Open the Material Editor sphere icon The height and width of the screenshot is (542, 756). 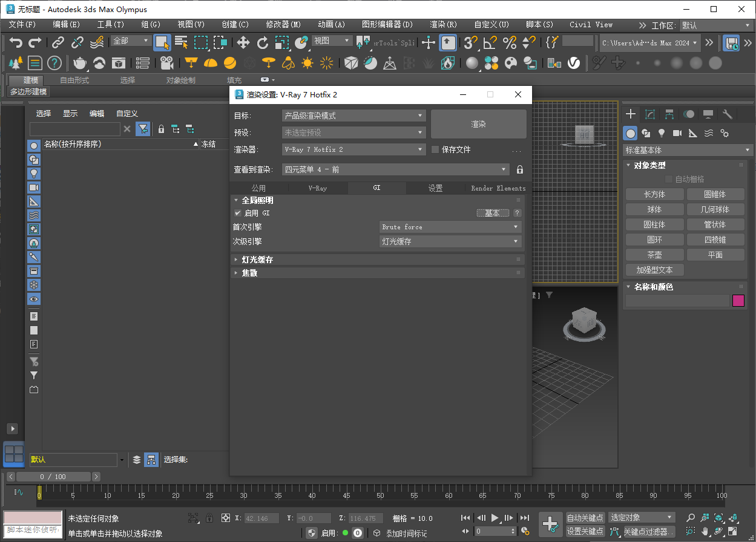pos(472,63)
